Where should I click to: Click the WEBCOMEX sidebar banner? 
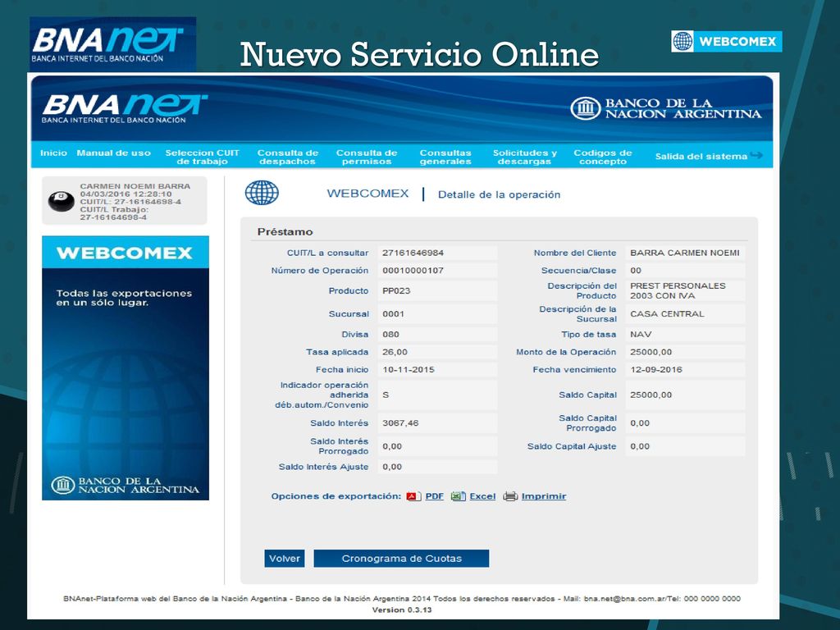coord(126,368)
